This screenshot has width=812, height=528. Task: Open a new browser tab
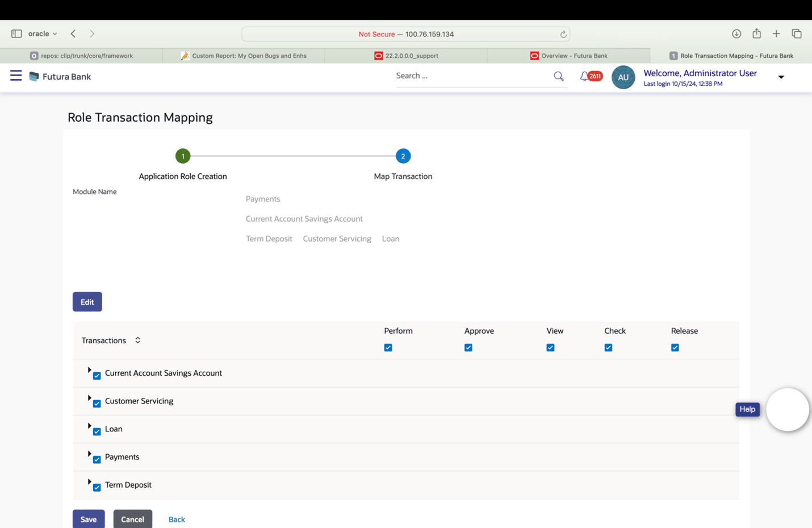tap(776, 34)
